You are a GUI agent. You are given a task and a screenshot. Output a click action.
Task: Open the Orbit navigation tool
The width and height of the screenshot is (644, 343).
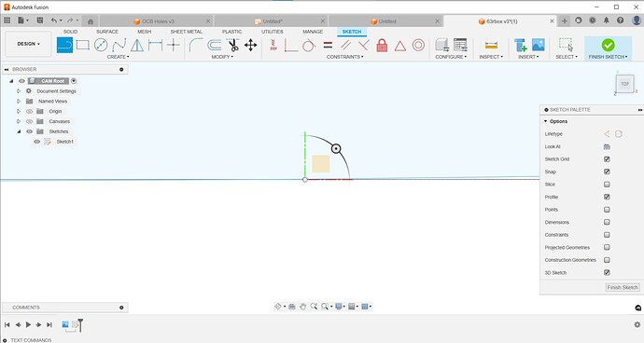click(278, 307)
